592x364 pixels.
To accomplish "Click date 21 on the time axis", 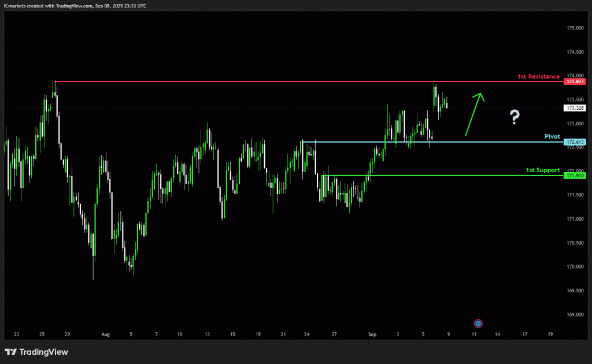I will click(283, 334).
